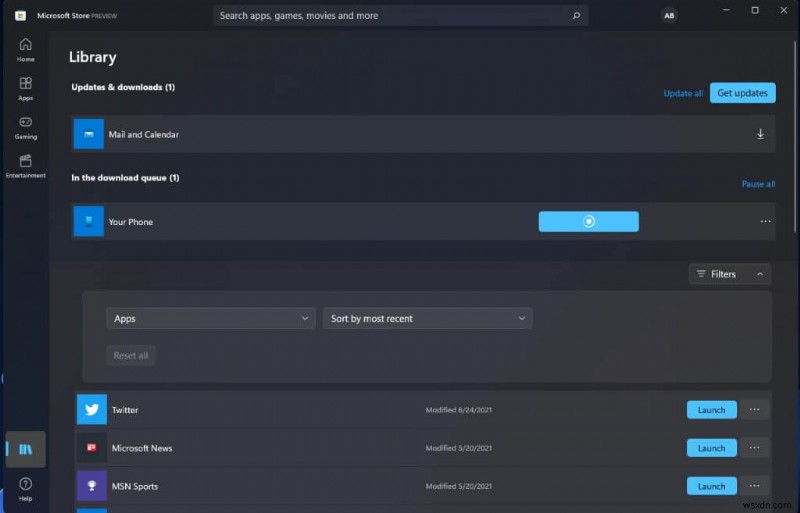The image size is (800, 513).
Task: Launch MSN Sports
Action: 712,486
